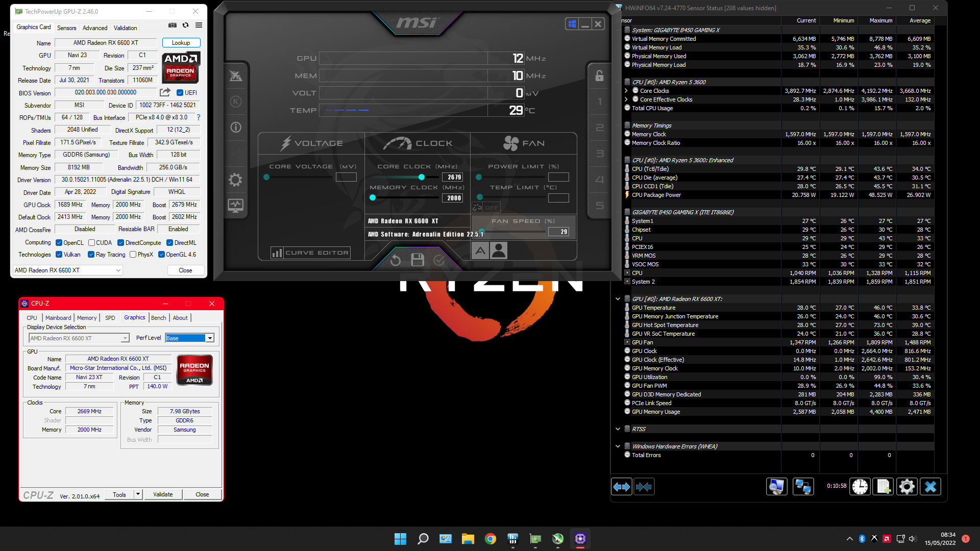The width and height of the screenshot is (980, 551).
Task: Open HWiNFO sensor magnifier monitor icon
Action: (776, 487)
